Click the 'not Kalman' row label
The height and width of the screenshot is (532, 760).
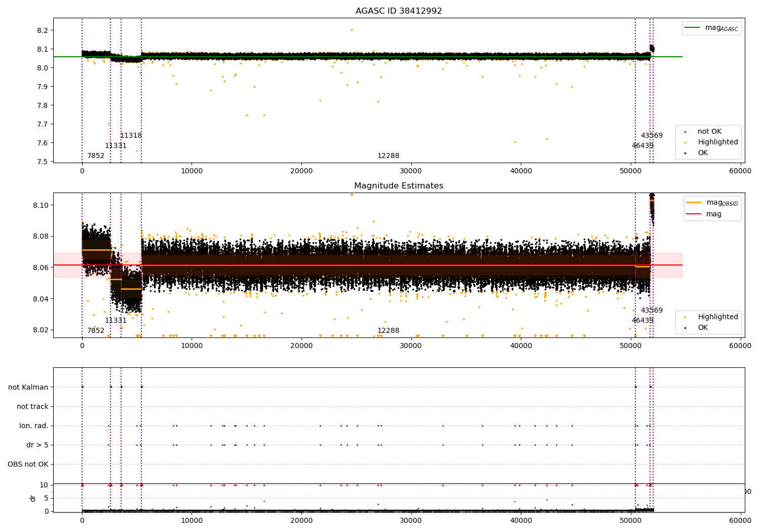(28, 388)
